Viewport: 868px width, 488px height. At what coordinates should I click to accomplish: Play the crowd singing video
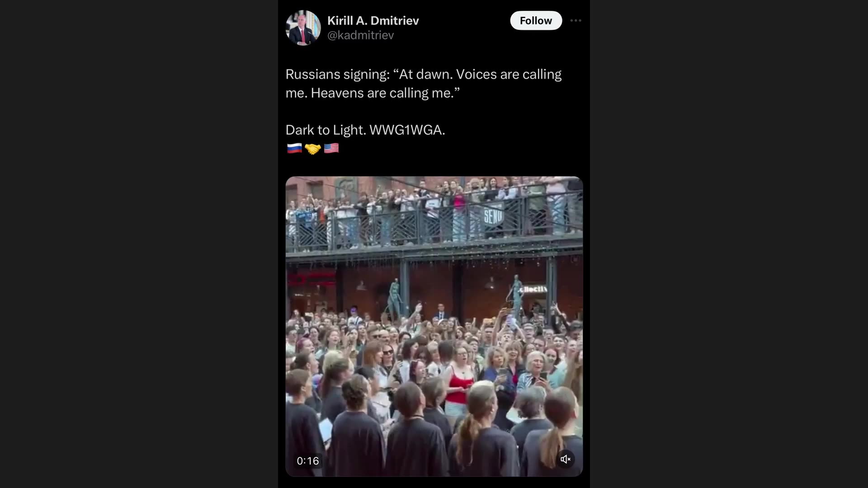[434, 326]
